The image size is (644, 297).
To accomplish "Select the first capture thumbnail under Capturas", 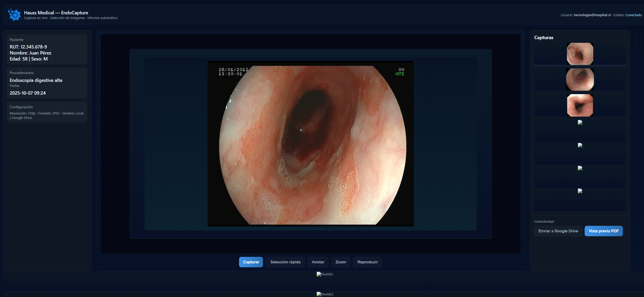I will (x=580, y=54).
